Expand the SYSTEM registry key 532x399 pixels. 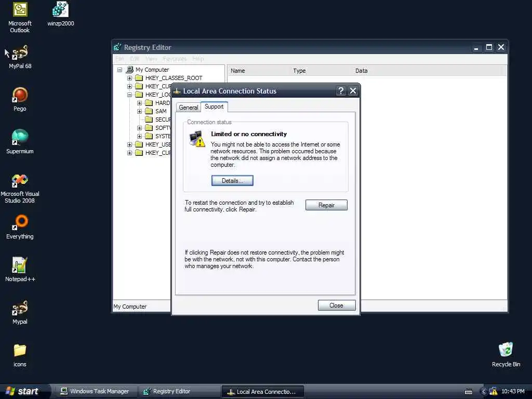coord(139,136)
